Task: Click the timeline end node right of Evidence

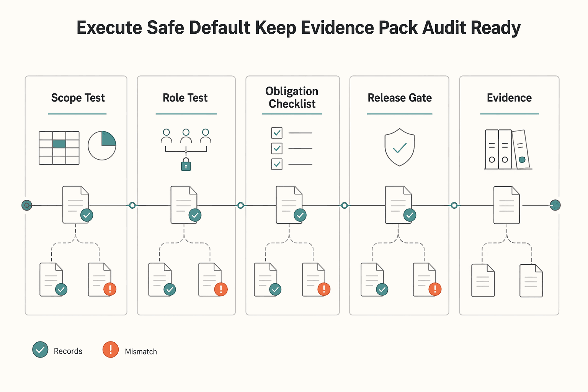Action: click(x=555, y=205)
